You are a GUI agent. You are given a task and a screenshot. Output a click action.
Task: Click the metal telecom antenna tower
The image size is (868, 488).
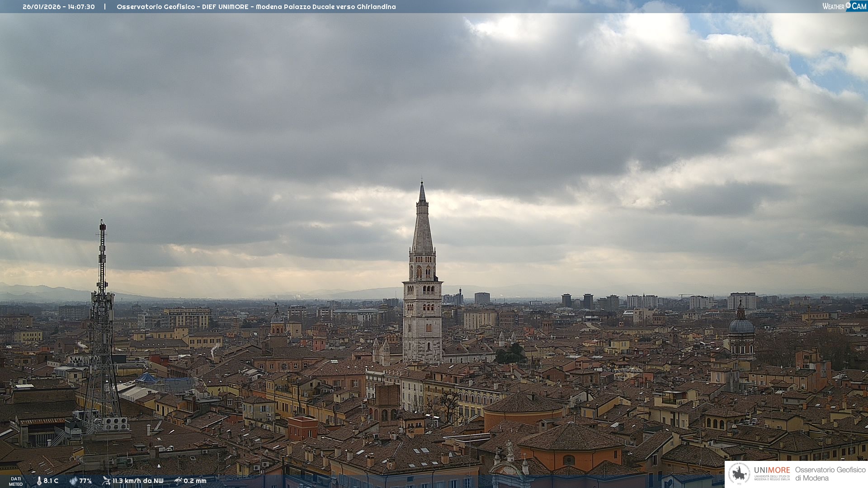pyautogui.click(x=102, y=316)
